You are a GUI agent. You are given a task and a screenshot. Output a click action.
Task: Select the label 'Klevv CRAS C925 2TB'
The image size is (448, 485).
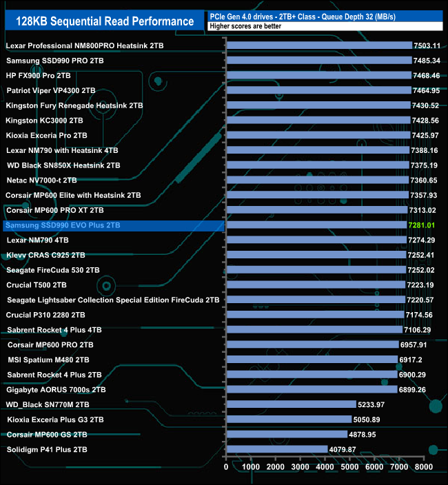click(x=45, y=255)
